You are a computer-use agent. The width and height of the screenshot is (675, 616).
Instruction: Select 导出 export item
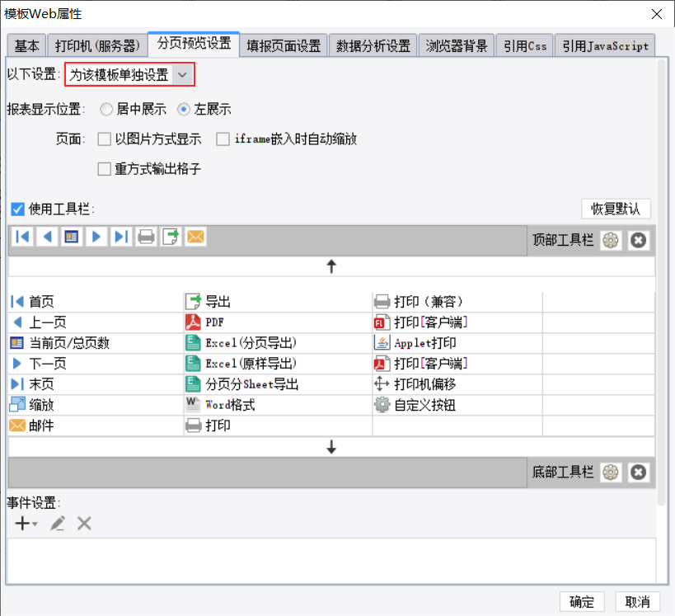coord(278,302)
